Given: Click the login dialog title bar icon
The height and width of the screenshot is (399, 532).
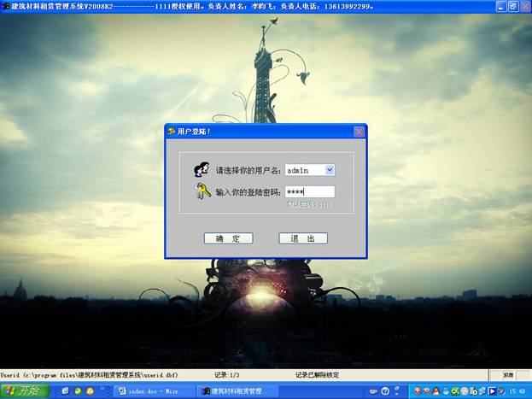Looking at the screenshot, I should pos(172,132).
